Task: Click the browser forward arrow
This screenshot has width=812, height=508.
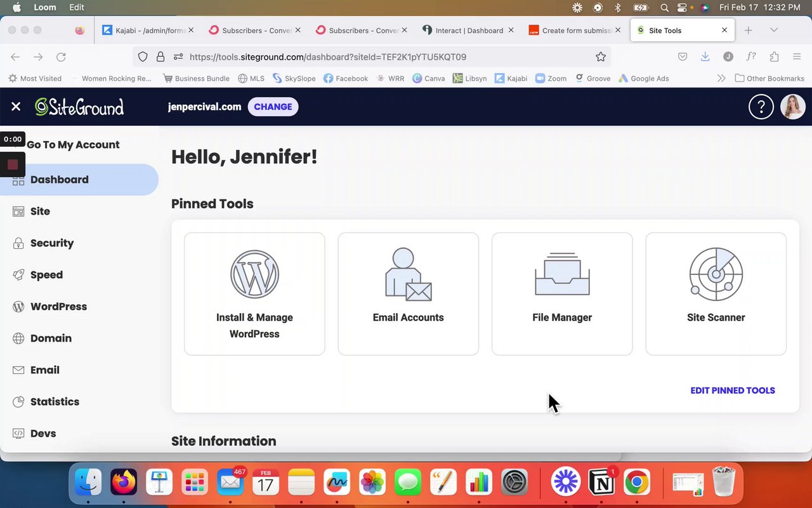Action: pos(38,57)
